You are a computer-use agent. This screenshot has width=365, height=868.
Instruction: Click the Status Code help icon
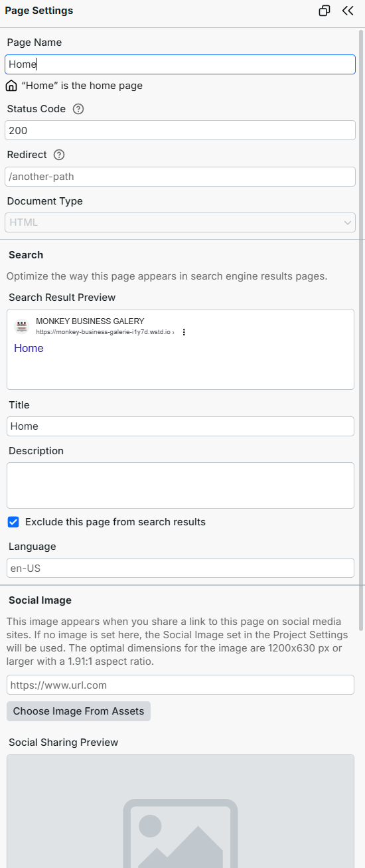point(78,109)
